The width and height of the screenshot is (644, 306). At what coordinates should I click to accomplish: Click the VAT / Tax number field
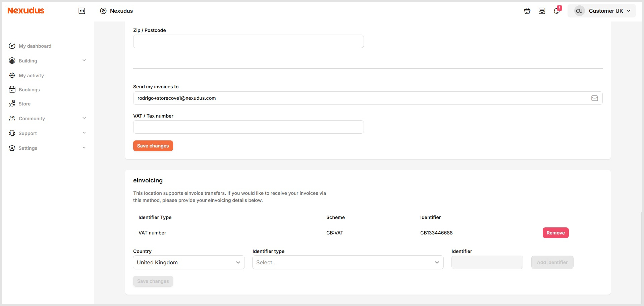(x=248, y=127)
